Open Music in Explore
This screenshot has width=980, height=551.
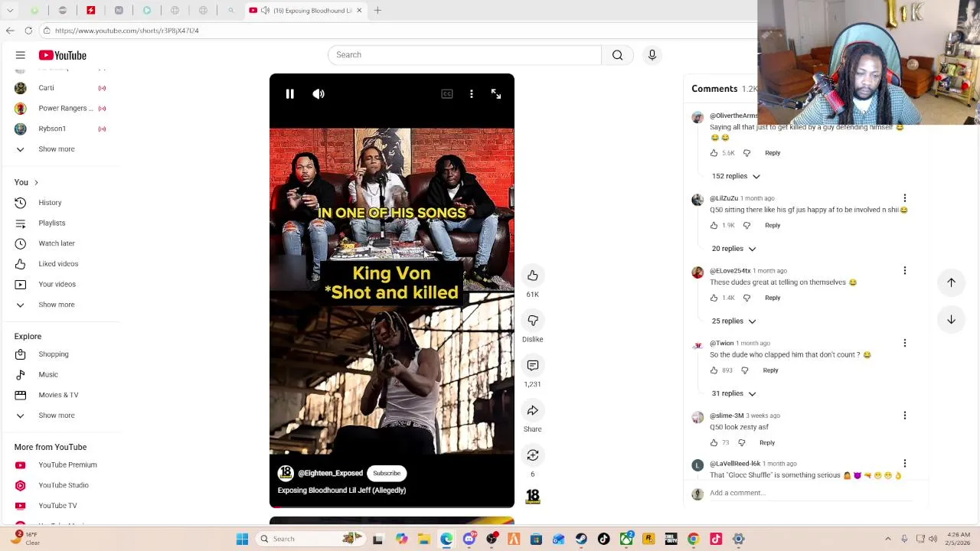pyautogui.click(x=48, y=374)
